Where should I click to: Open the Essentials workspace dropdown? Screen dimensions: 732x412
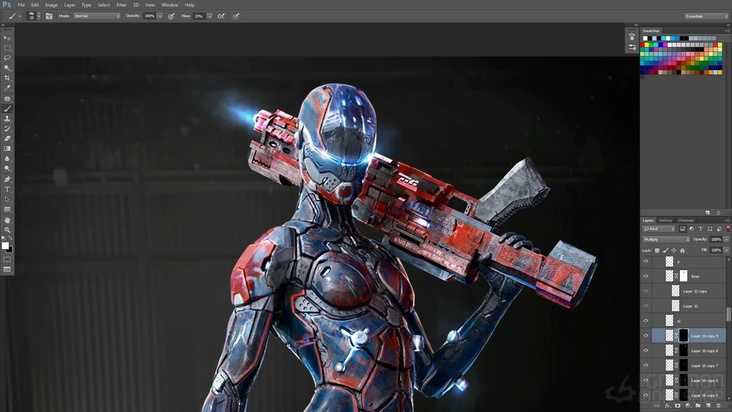pyautogui.click(x=706, y=16)
